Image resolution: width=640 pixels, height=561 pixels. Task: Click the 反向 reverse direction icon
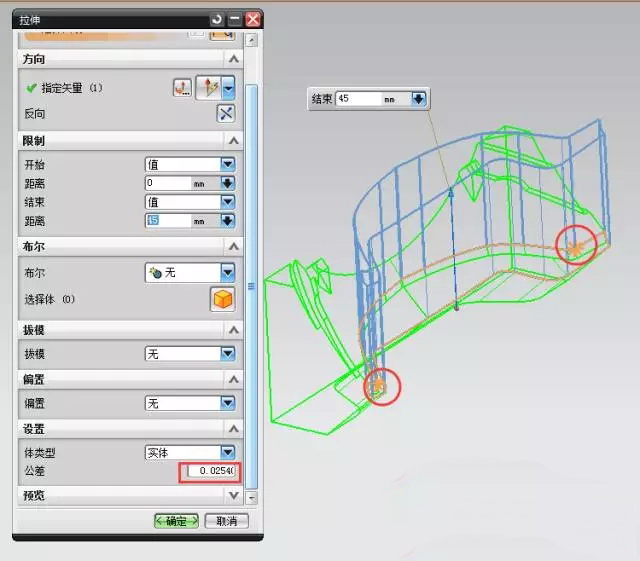[225, 114]
